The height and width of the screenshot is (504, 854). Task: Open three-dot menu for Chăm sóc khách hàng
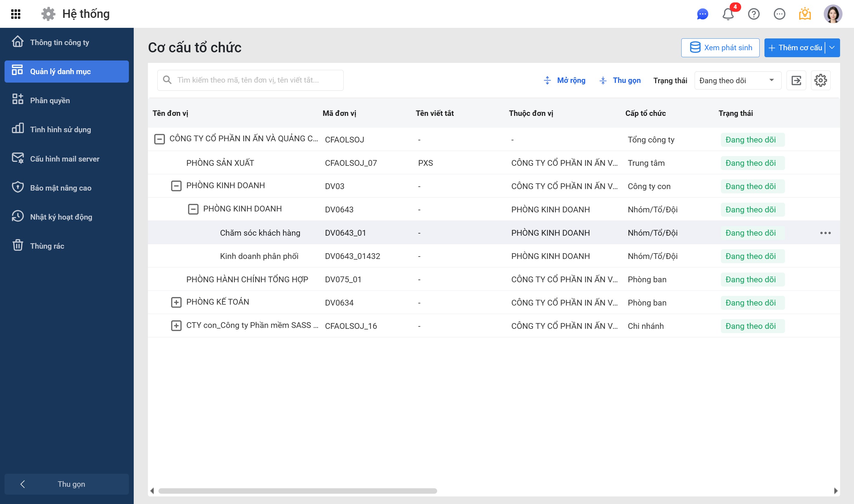coord(825,233)
